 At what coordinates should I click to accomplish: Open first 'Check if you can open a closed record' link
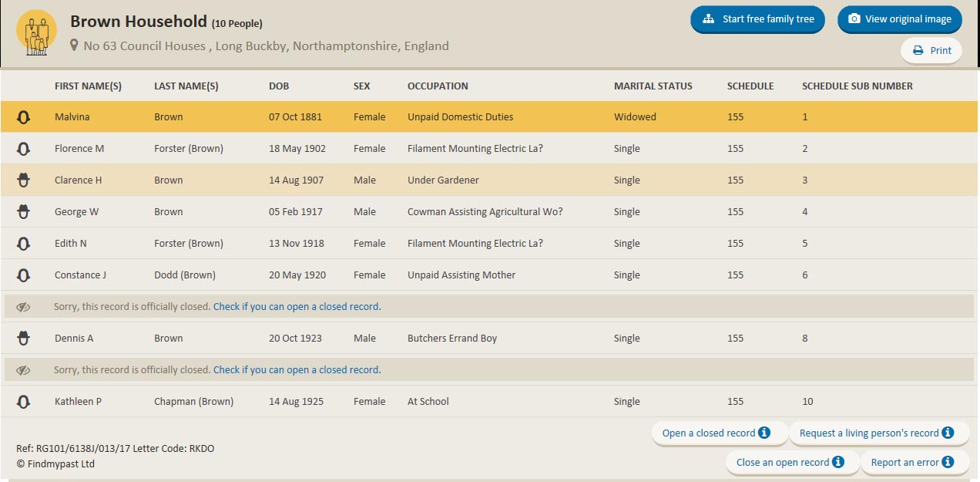296,307
